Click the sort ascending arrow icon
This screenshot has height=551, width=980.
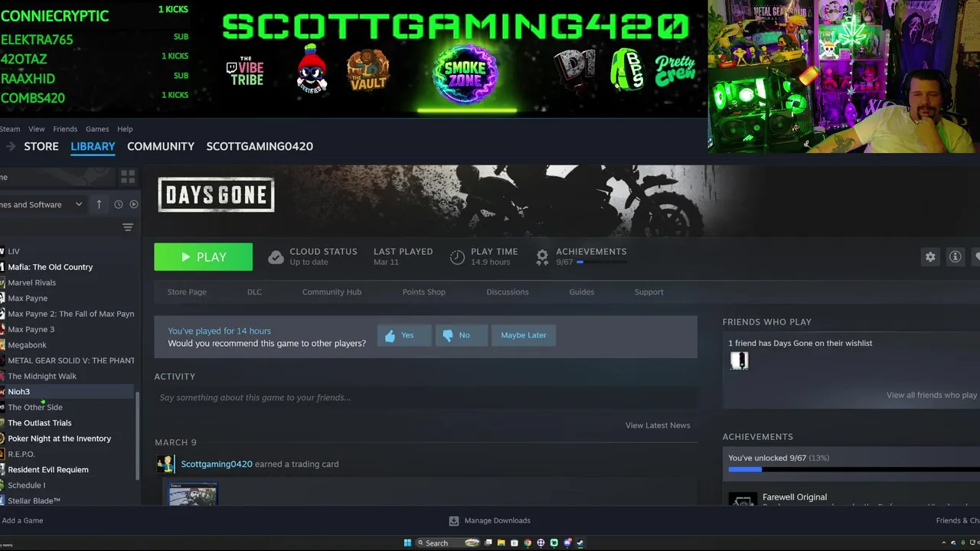(99, 204)
